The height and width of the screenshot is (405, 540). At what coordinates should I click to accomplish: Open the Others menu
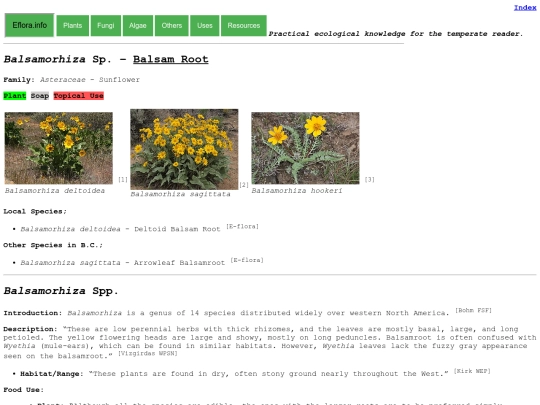coord(172,25)
